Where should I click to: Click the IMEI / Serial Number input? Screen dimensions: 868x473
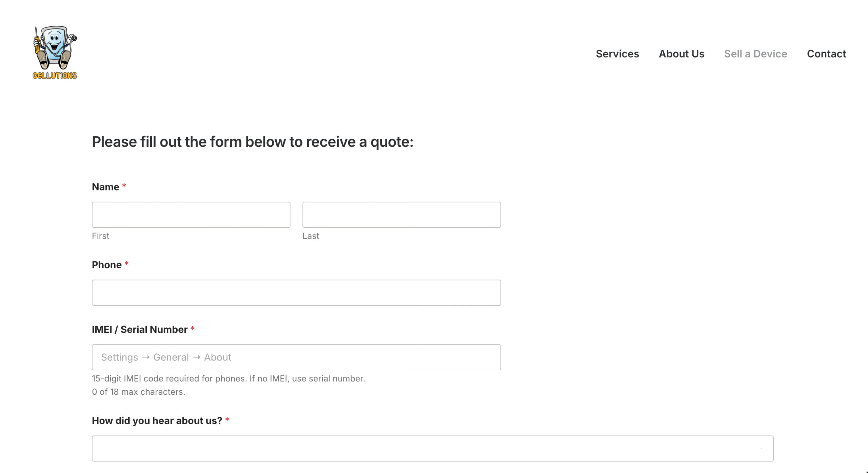point(296,357)
